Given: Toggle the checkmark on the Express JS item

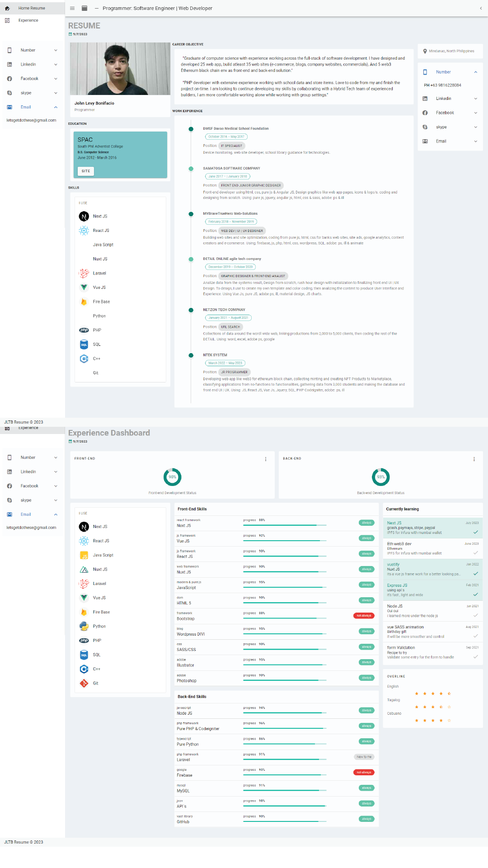Looking at the screenshot, I should (x=475, y=594).
